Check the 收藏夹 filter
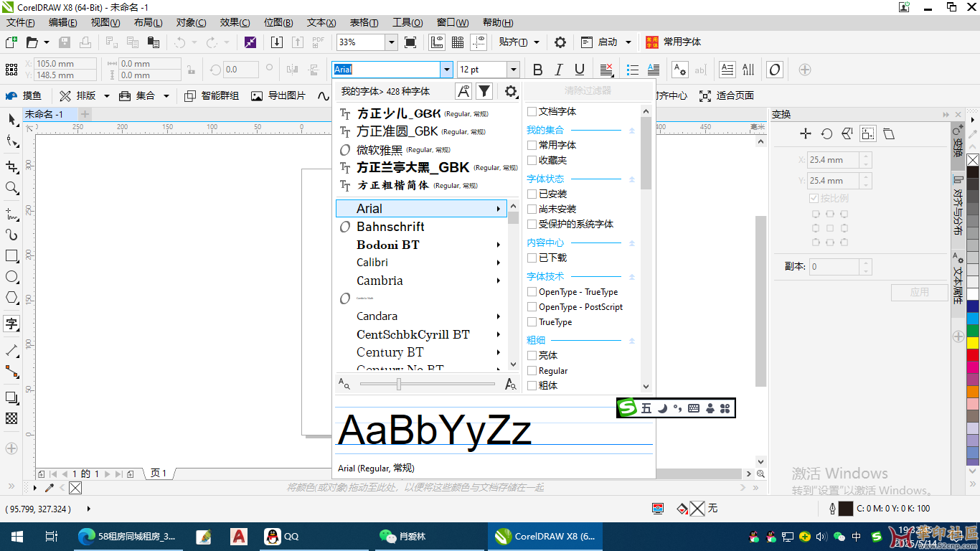The image size is (980, 551). tap(532, 160)
